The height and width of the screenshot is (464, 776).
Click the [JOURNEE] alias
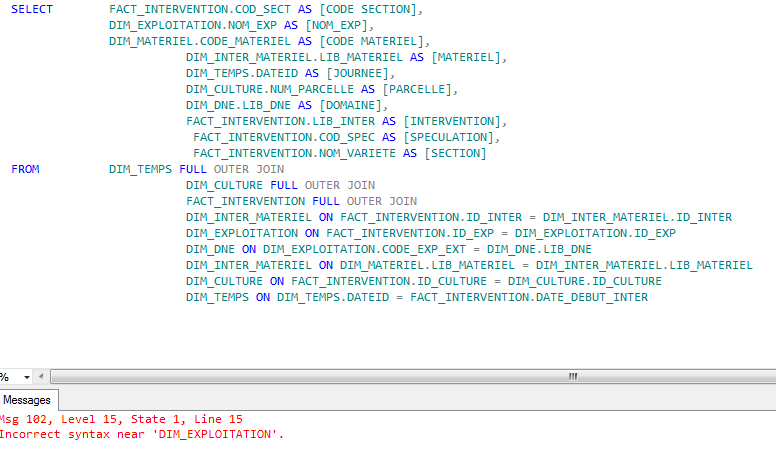point(357,73)
